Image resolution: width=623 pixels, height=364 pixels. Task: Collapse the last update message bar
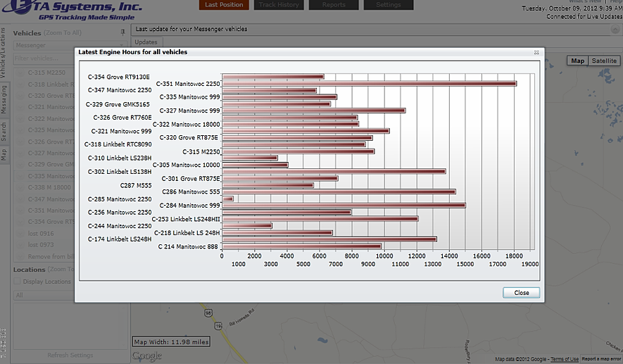pos(615,29)
